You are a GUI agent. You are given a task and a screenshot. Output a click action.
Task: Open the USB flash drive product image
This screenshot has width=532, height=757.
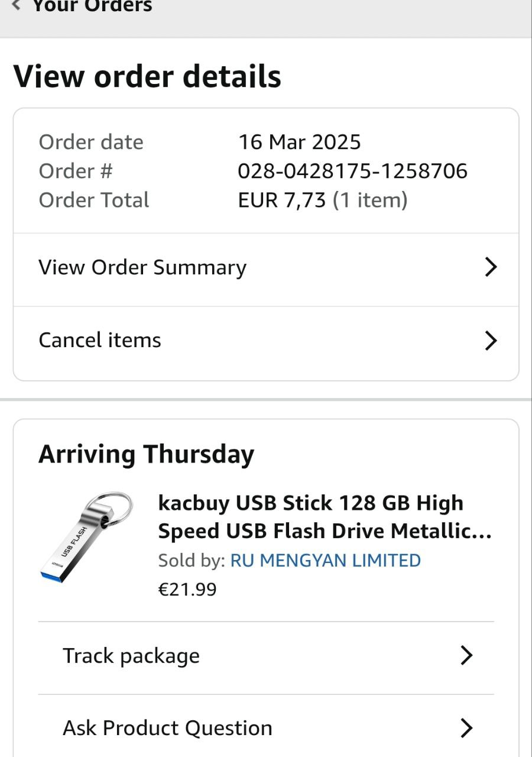click(x=86, y=535)
